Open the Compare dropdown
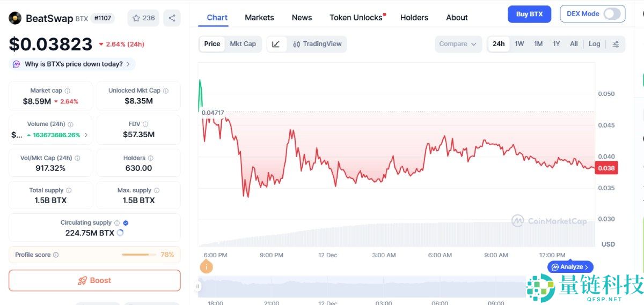The image size is (644, 305). (458, 44)
